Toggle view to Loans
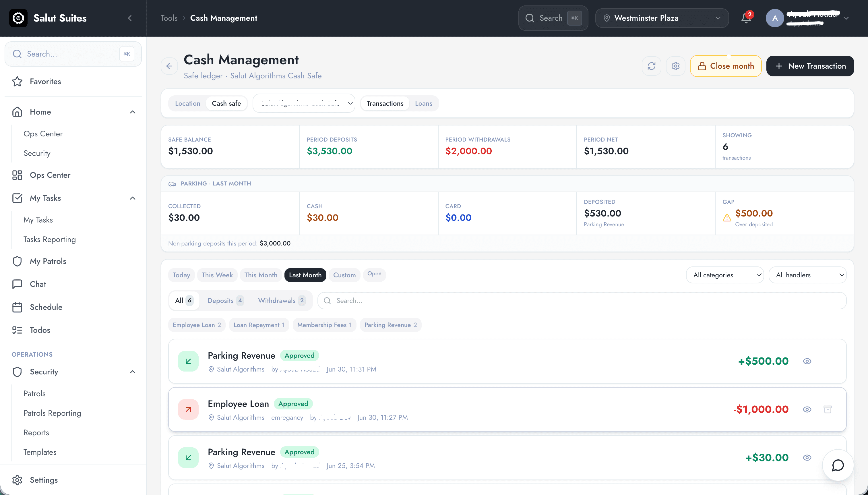 (423, 103)
